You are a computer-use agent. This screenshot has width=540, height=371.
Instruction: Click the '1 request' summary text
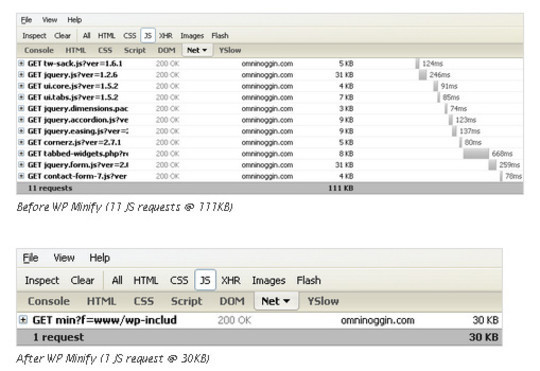[x=58, y=337]
